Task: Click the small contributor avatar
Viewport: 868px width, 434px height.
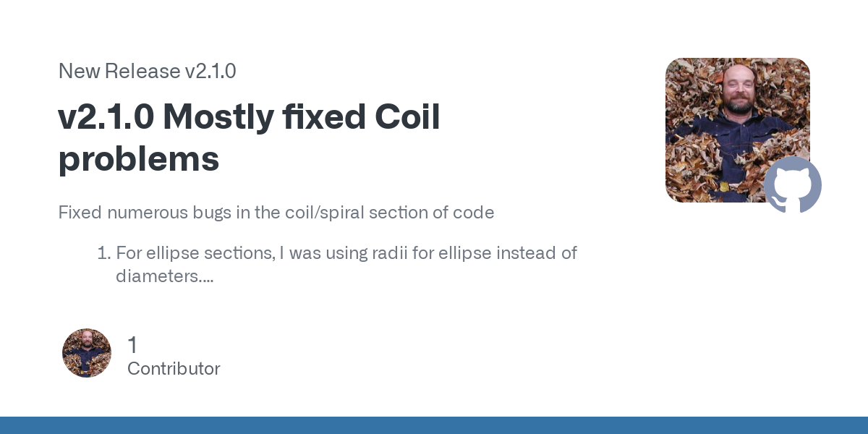Action: click(x=87, y=353)
